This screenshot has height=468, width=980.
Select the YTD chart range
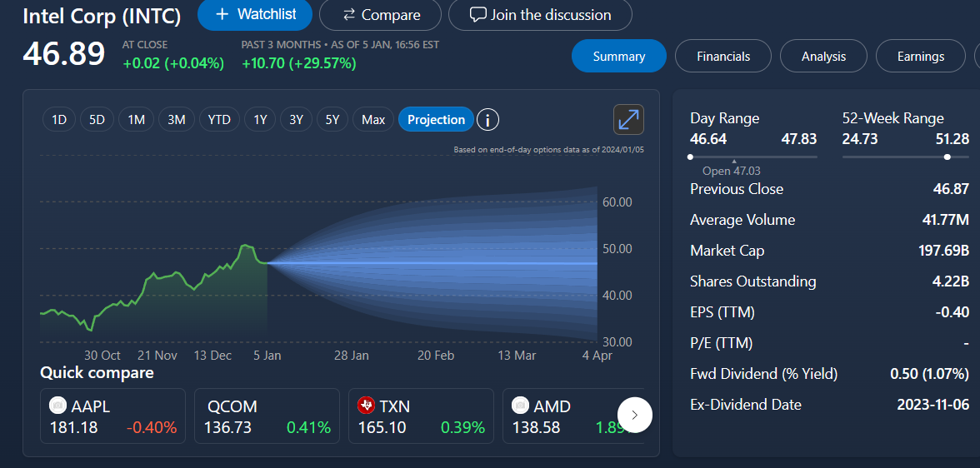point(219,119)
